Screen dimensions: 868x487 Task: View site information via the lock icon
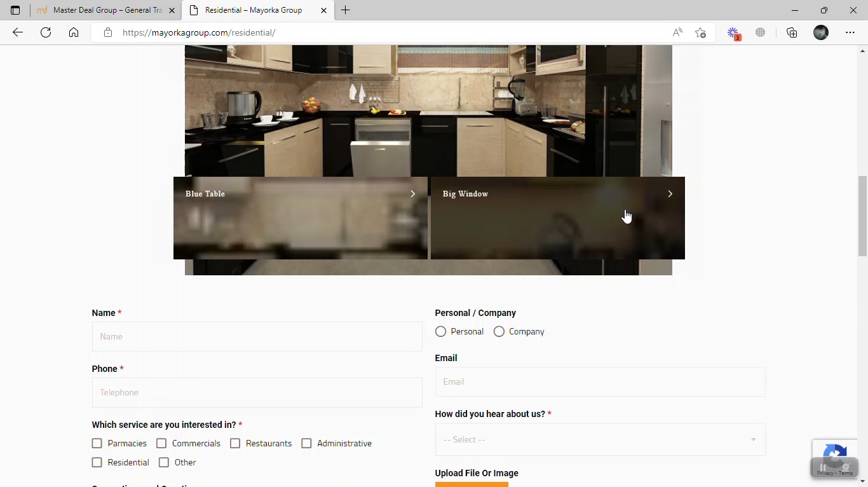108,32
